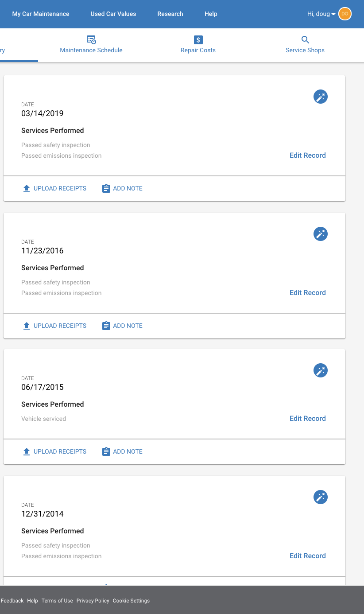Select the Repair Costs dollar icon
This screenshot has height=614, width=364.
198,40
